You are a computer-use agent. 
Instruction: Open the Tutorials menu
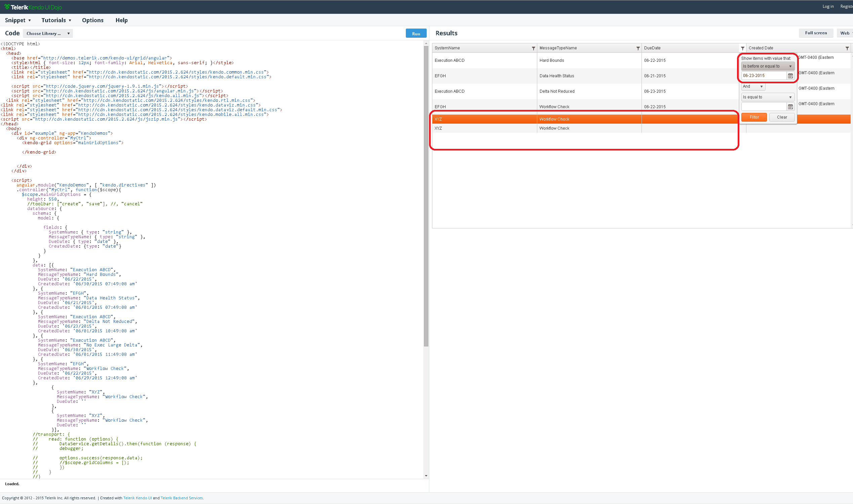(x=56, y=20)
